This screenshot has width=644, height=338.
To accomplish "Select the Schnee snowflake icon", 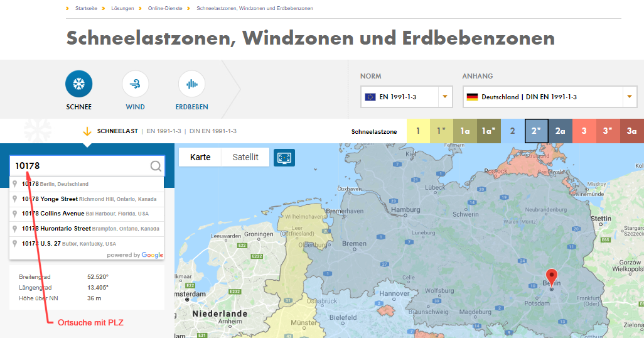I will (79, 84).
